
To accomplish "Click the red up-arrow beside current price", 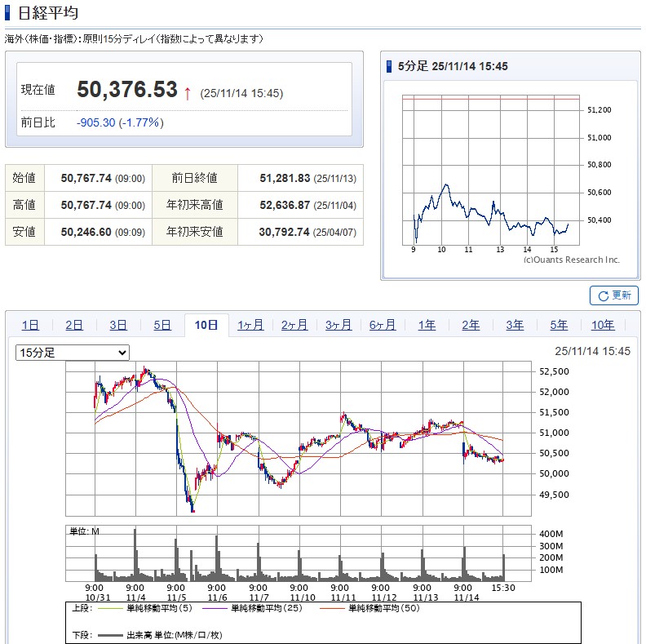I will pyautogui.click(x=188, y=93).
